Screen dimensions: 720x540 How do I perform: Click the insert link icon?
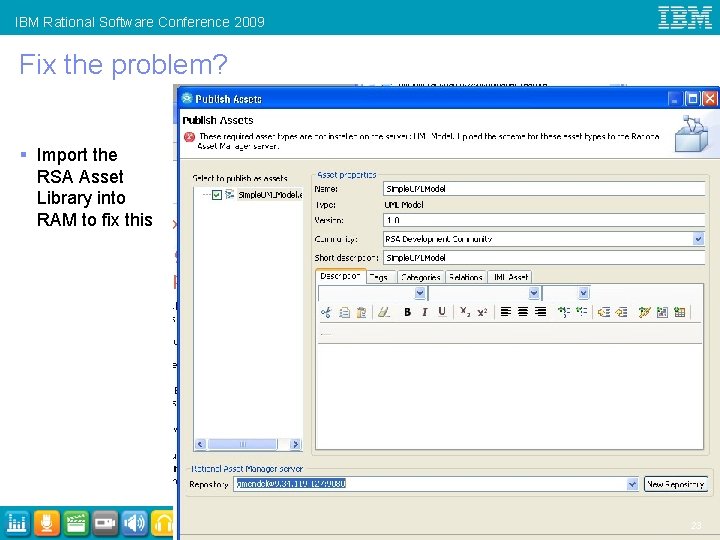pyautogui.click(x=644, y=312)
